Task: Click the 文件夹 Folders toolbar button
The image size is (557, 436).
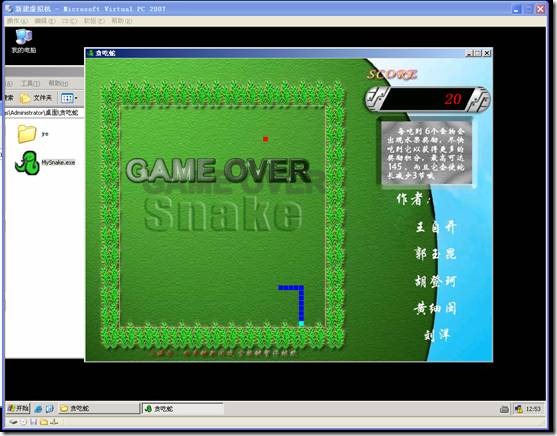Action: [36, 98]
